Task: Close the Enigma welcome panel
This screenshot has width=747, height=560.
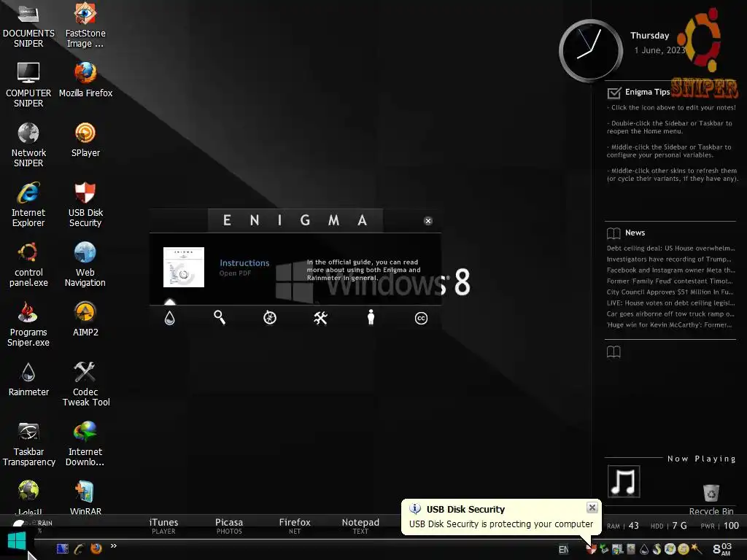Action: (427, 220)
